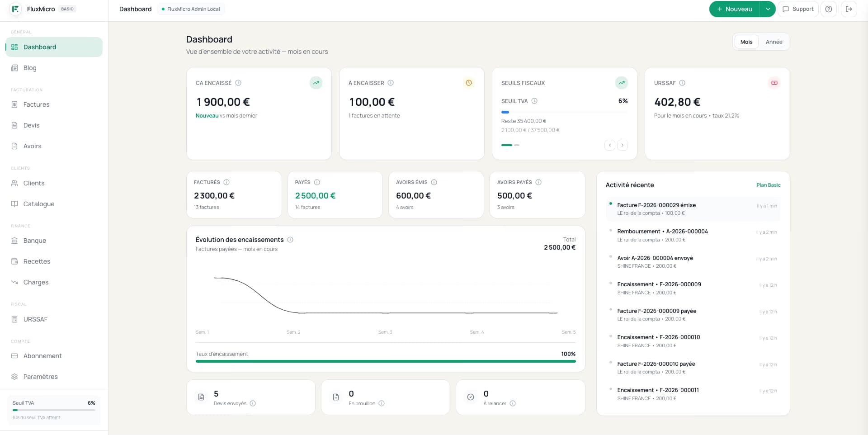Advance the Seuils Fiscaux carousel with the right arrow
The width and height of the screenshot is (868, 435).
[x=623, y=145]
